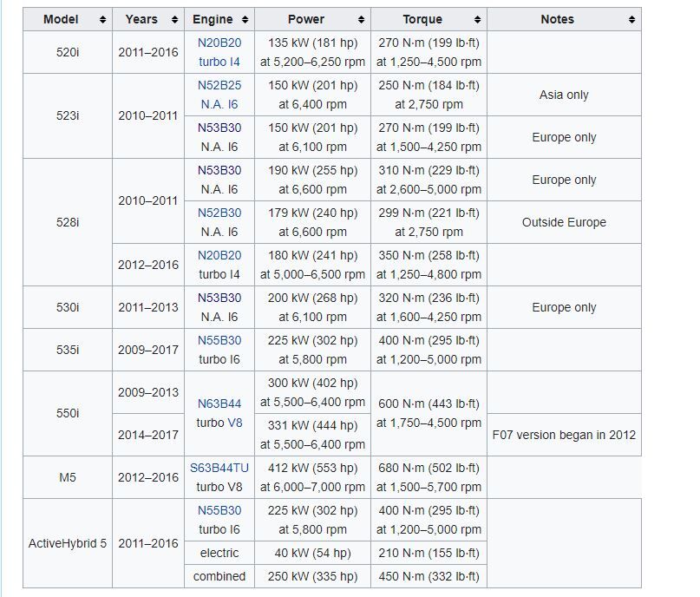Click the Asia only note
Image resolution: width=700 pixels, height=597 pixels.
[x=564, y=95]
